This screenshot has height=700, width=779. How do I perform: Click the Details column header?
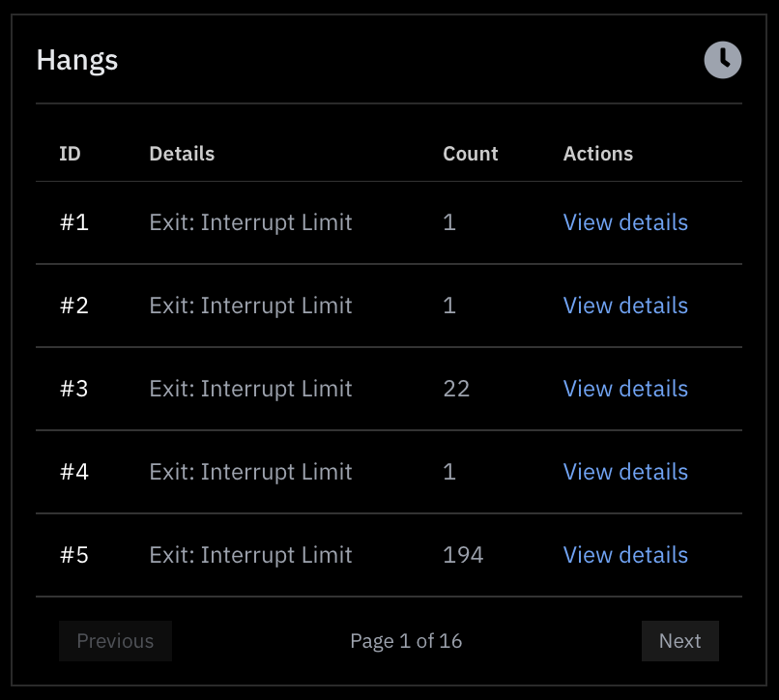pos(182,153)
